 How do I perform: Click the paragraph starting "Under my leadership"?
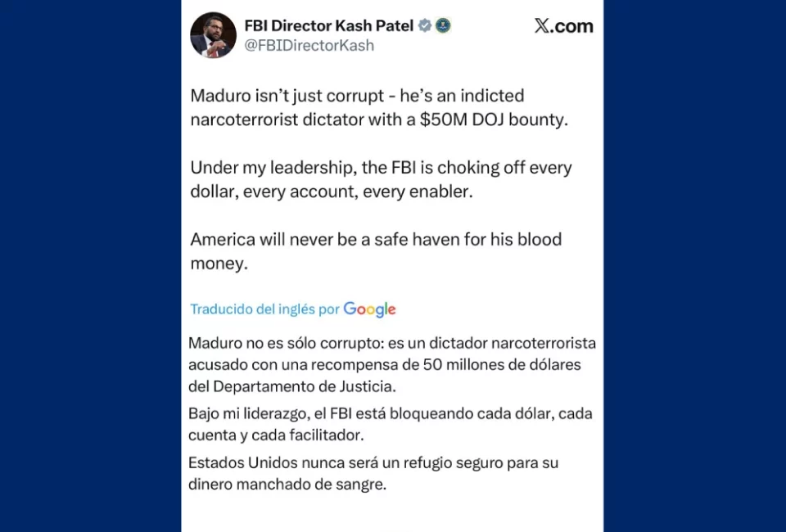[x=381, y=168]
